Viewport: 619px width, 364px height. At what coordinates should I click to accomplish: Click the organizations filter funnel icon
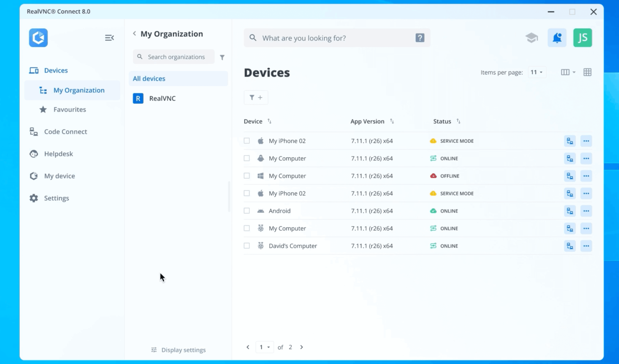pyautogui.click(x=222, y=57)
